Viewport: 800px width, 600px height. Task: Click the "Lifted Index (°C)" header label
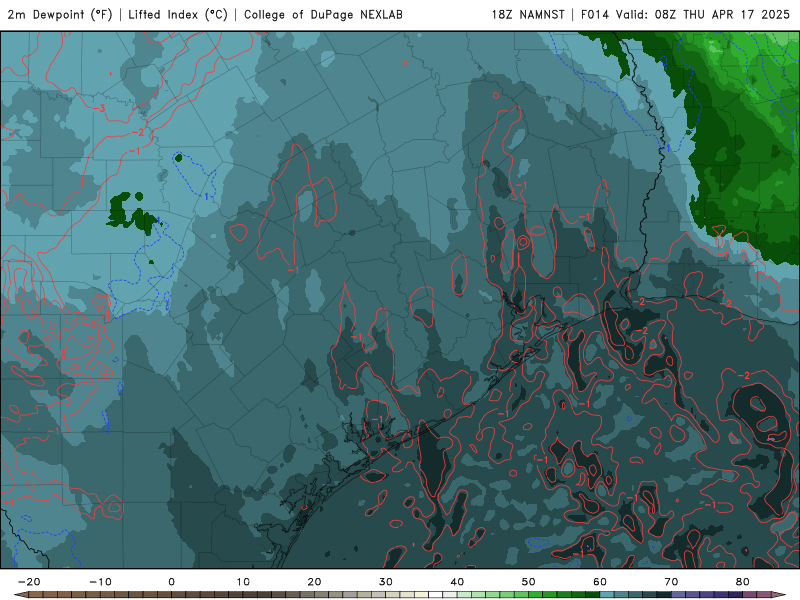(x=178, y=14)
